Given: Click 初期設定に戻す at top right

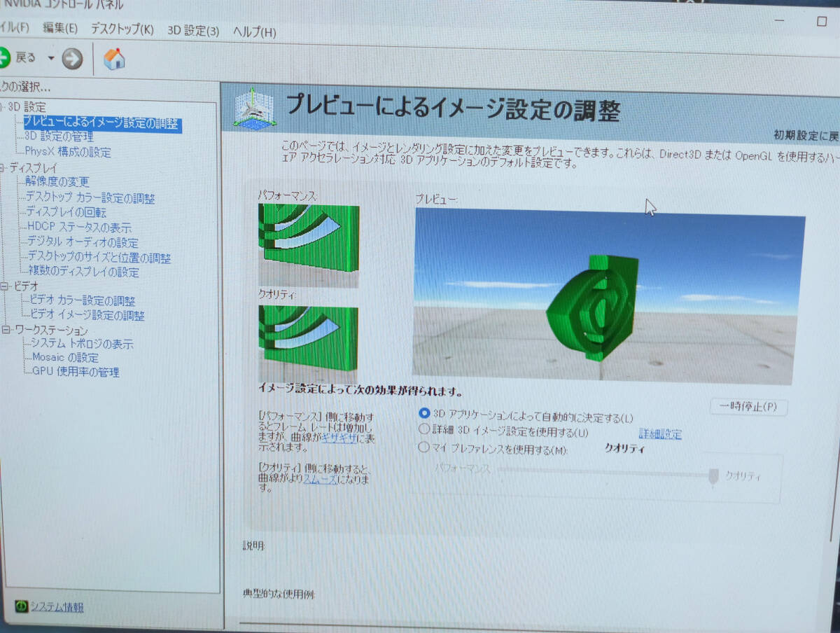Looking at the screenshot, I should pyautogui.click(x=806, y=135).
